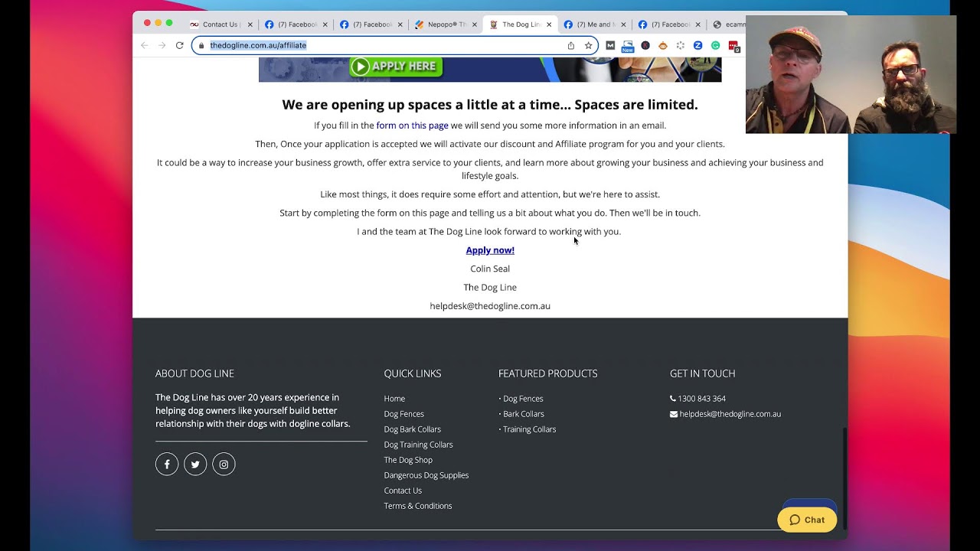Click the helpdesk email under Get In Touch
The height and width of the screenshot is (551, 980).
click(730, 414)
